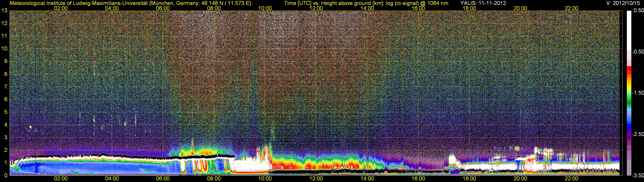Click the YALIS: 11-11-2012 date label
Image resolution: width=644 pixels, height=182 pixels.
(x=483, y=3)
